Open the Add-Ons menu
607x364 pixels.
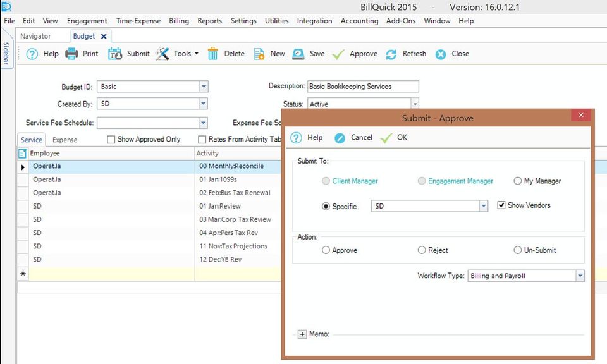pos(401,21)
